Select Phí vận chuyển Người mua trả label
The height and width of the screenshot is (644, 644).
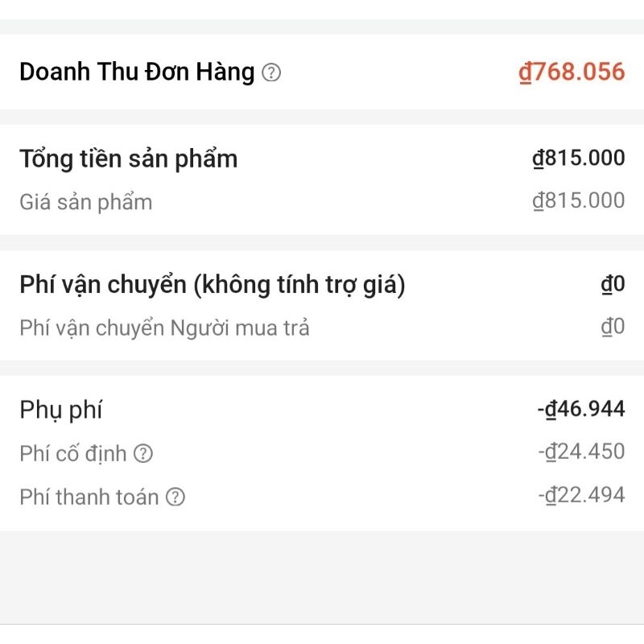[164, 328]
